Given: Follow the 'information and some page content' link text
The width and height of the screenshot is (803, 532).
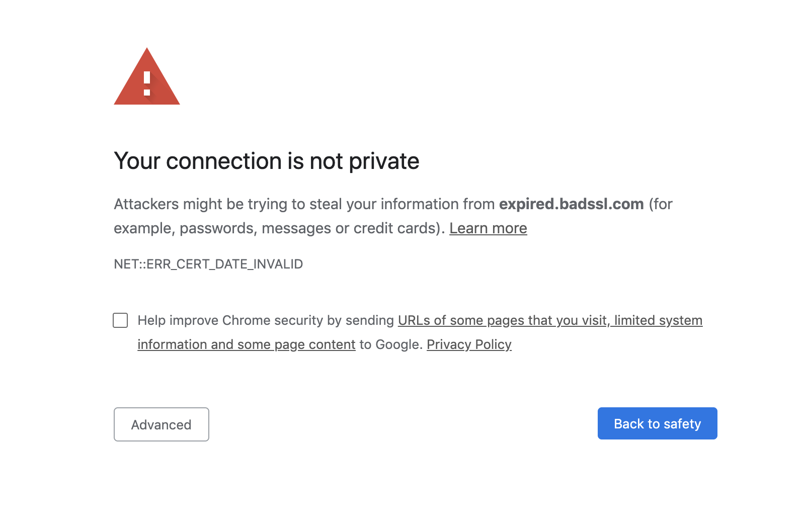Looking at the screenshot, I should click(x=247, y=344).
